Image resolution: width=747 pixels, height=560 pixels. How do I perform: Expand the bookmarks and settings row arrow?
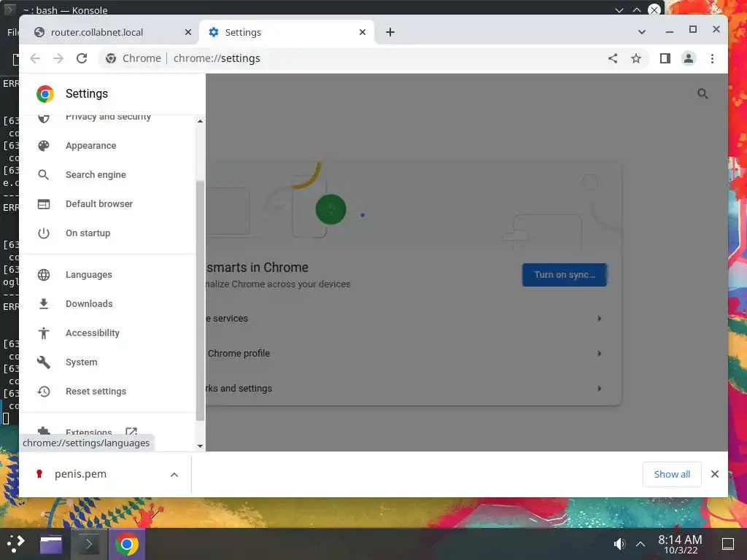point(600,389)
